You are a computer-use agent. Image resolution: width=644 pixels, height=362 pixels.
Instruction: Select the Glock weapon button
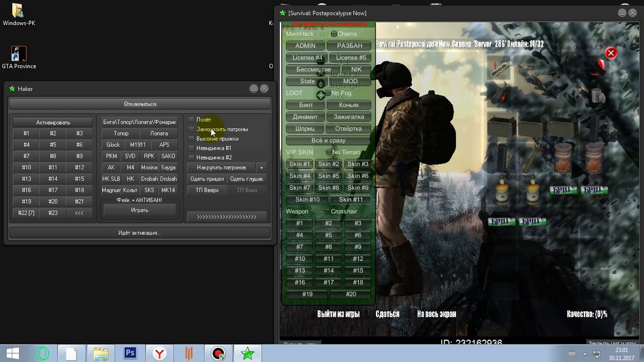113,145
